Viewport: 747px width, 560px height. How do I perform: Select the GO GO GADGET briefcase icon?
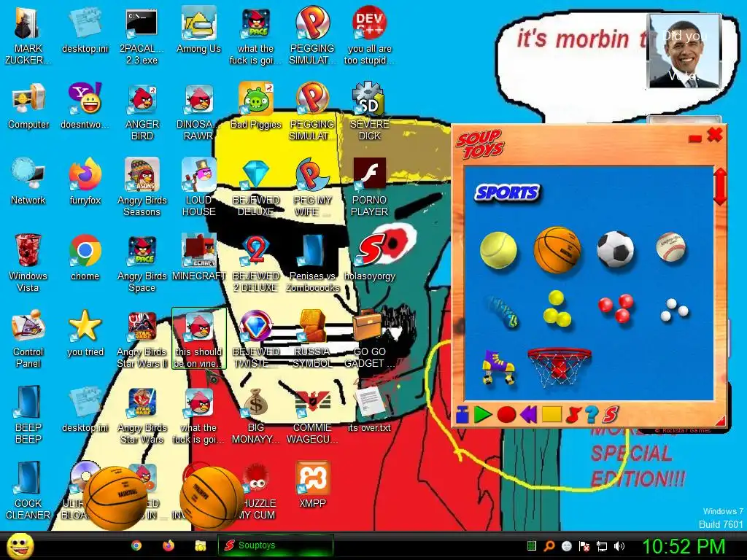coord(370,339)
